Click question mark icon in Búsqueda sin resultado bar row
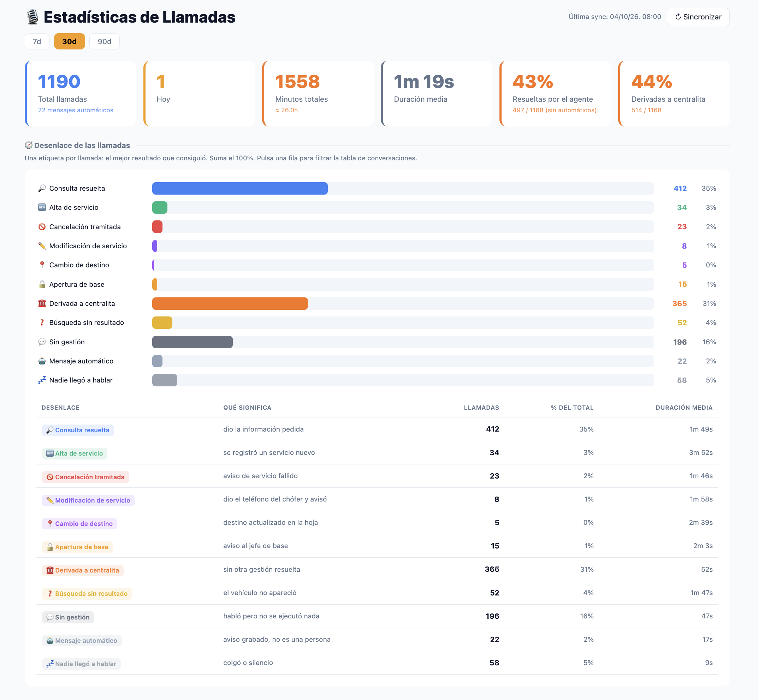758x700 pixels. click(x=42, y=322)
